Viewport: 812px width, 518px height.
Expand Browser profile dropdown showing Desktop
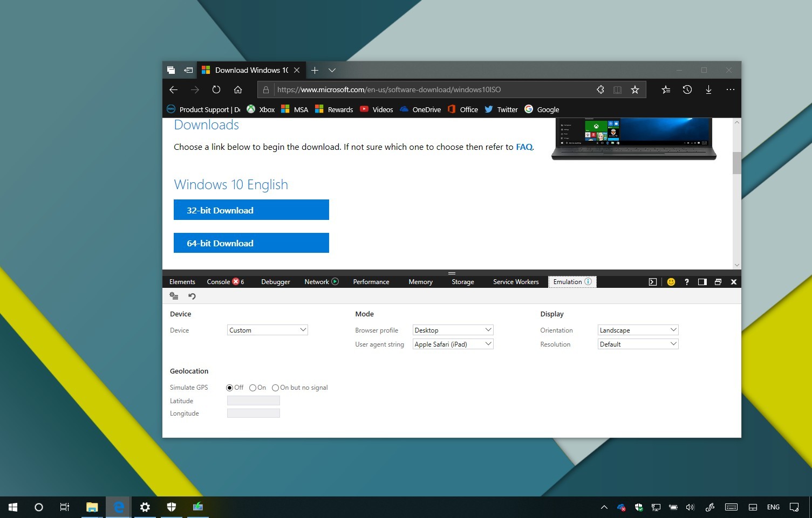click(453, 330)
